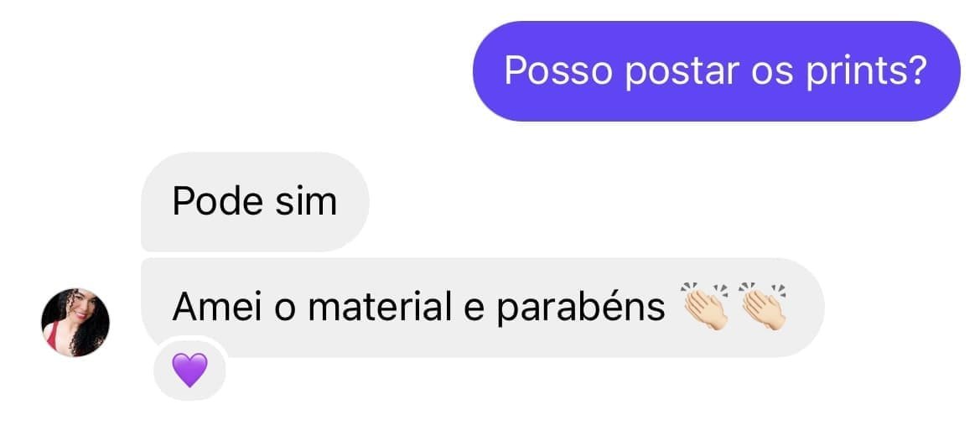Select the 'Pode sim' message bubble
The image size is (980, 425).
(x=255, y=202)
